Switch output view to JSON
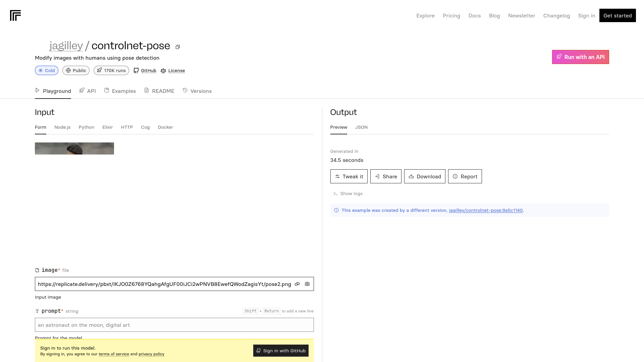Image resolution: width=644 pixels, height=362 pixels. [361, 127]
